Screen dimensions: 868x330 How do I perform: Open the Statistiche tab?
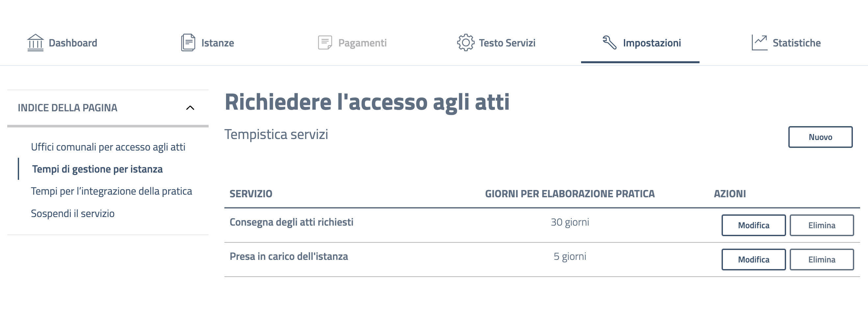coord(796,43)
